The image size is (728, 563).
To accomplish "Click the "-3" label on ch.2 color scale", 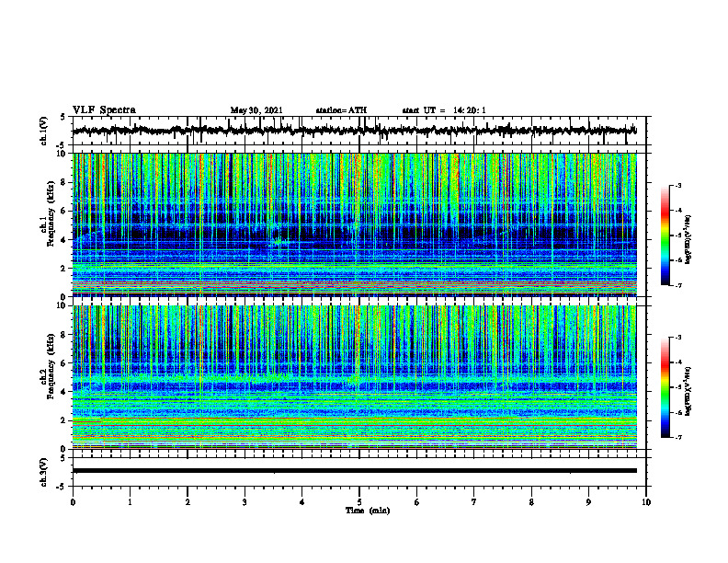I will 678,338.
